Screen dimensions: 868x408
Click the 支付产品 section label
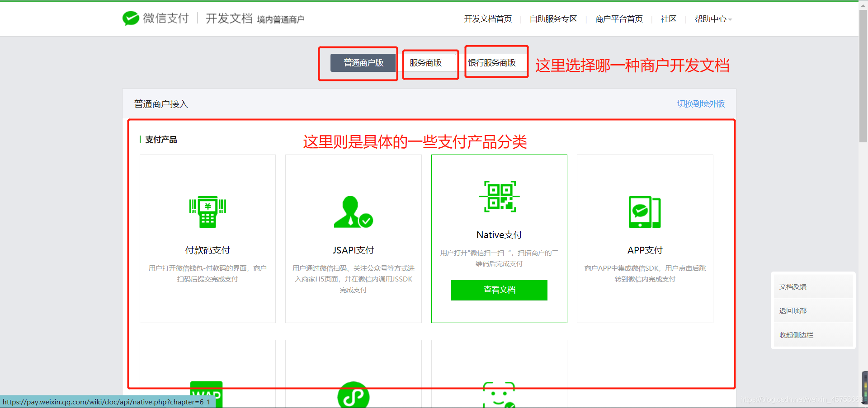161,140
